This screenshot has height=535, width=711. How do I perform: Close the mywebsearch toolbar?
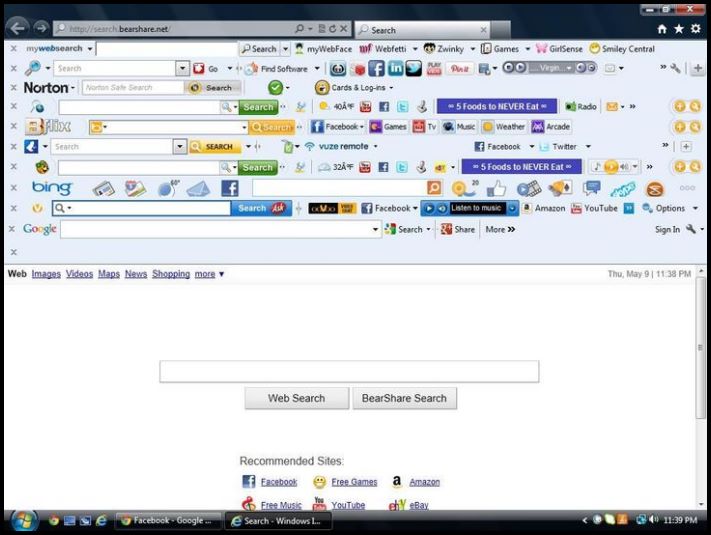[14, 48]
